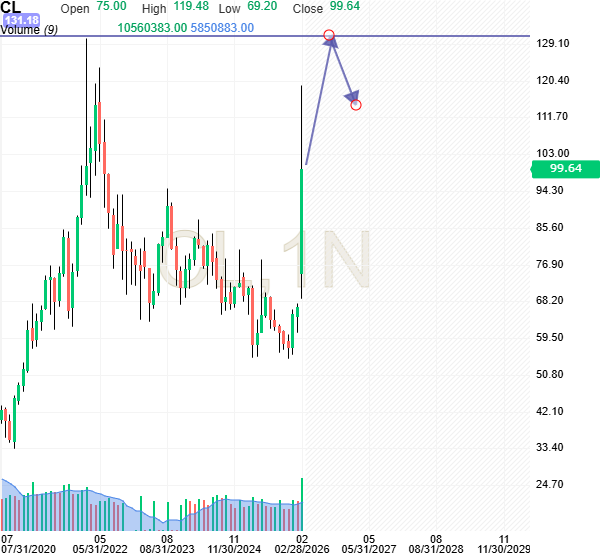This screenshot has width=600, height=558.
Task: Click the 24.70 price axis label
Action: (x=549, y=485)
